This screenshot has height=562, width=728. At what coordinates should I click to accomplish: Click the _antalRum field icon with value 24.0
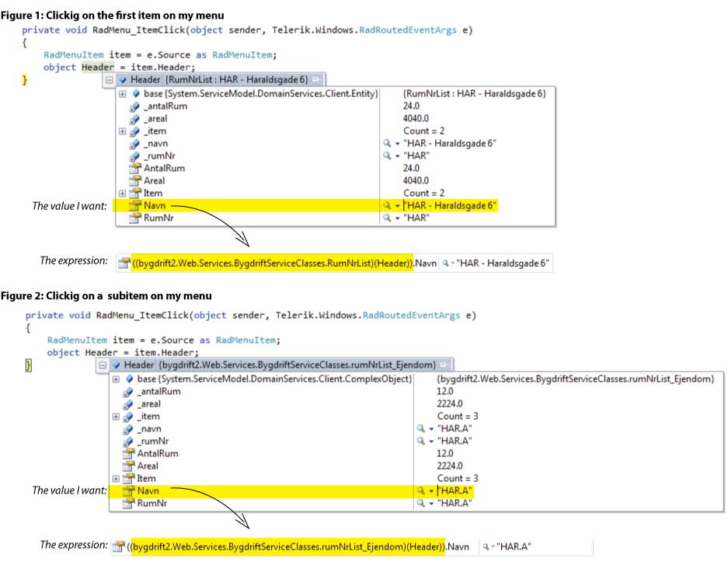[134, 106]
